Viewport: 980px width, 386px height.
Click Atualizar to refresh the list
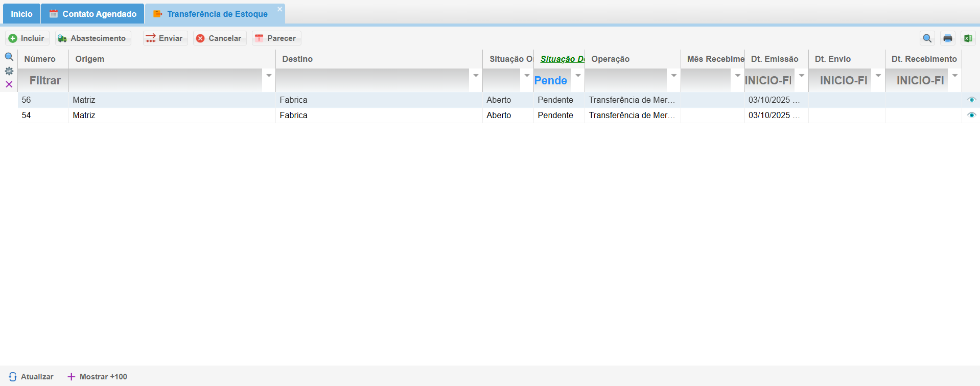pos(31,377)
